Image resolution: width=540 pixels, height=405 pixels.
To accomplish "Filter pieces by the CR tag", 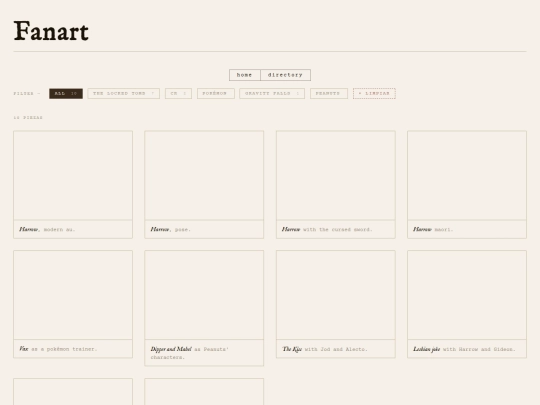I will click(178, 94).
